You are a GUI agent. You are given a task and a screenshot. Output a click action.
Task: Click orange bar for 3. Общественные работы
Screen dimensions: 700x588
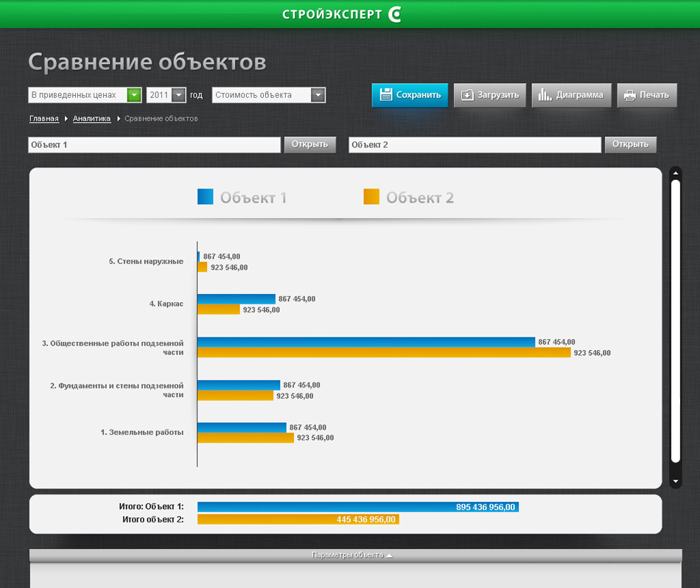point(384,353)
